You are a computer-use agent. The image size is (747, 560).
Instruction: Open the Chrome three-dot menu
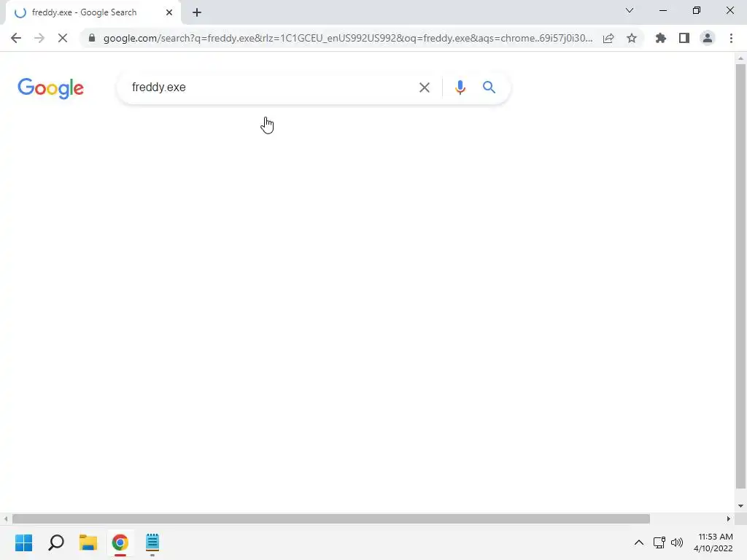(x=731, y=38)
